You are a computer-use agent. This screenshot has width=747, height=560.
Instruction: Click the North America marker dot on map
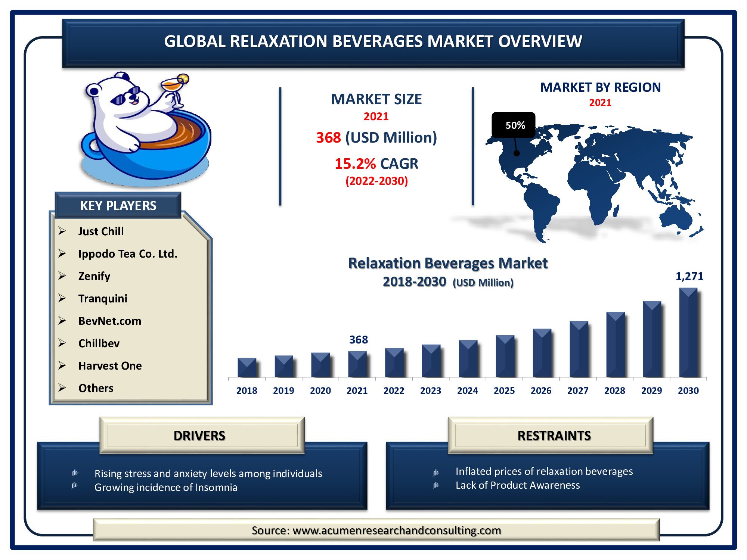517,153
